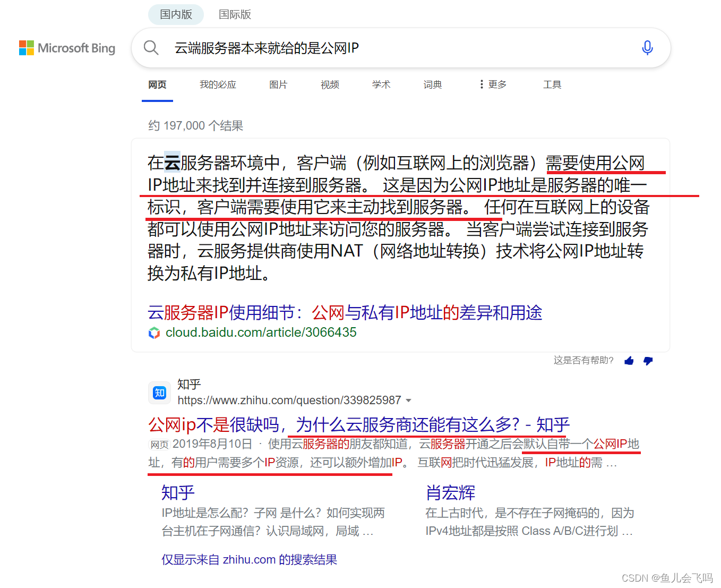Screen dimensions: 721x588
Task: Click description text starting IP地址是怎么配
Action: click(x=273, y=522)
